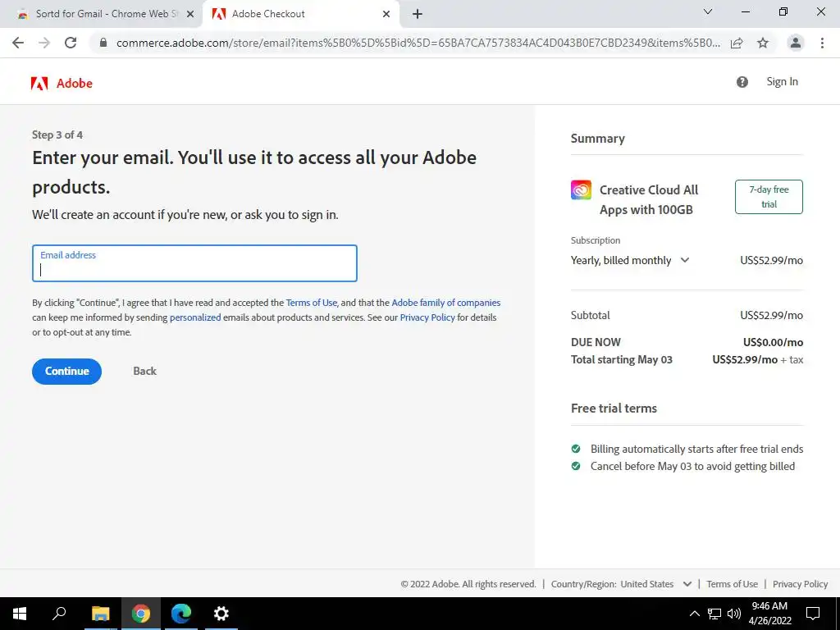Click Cancel before May 03 line
The height and width of the screenshot is (630, 840).
692,466
